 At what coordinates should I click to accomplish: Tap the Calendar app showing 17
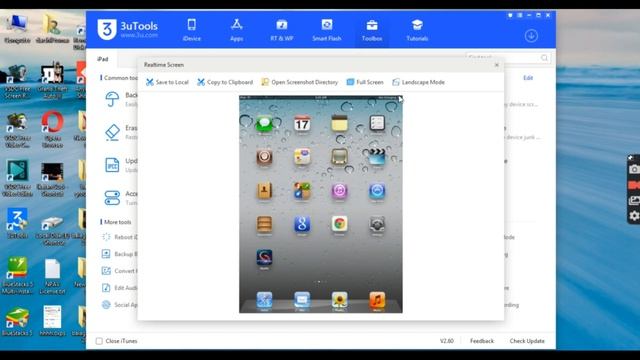(302, 123)
